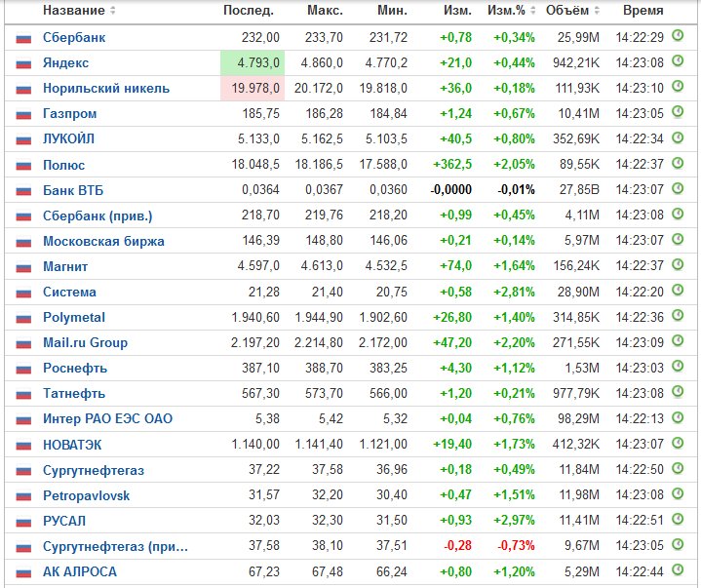Click the Послед. column header
Screen dimensions: 701x588
tap(248, 11)
